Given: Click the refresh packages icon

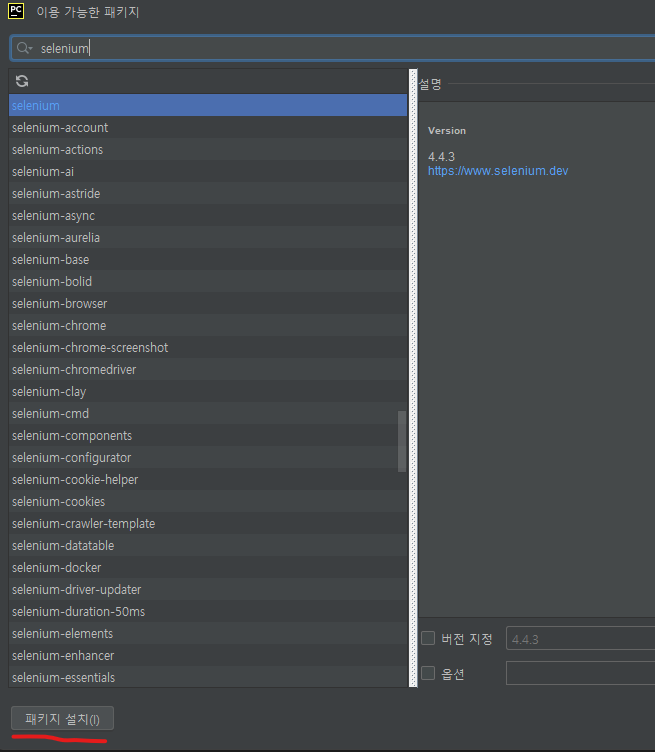Looking at the screenshot, I should click(22, 81).
